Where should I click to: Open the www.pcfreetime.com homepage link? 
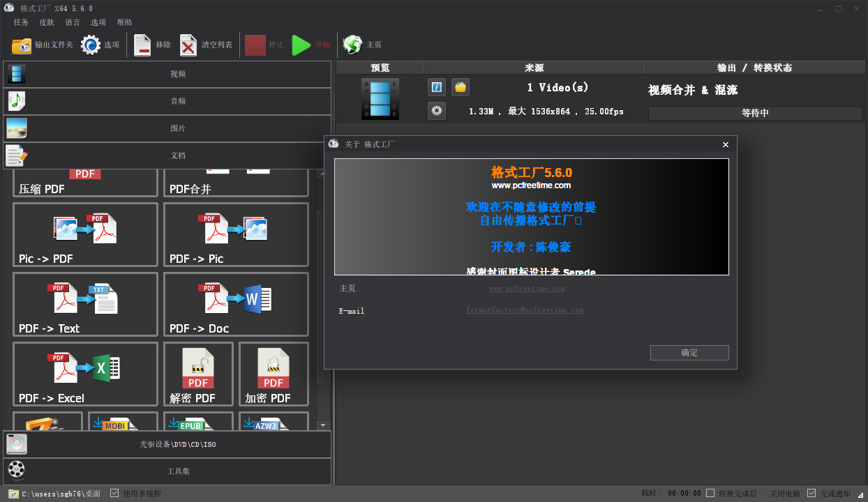click(527, 288)
